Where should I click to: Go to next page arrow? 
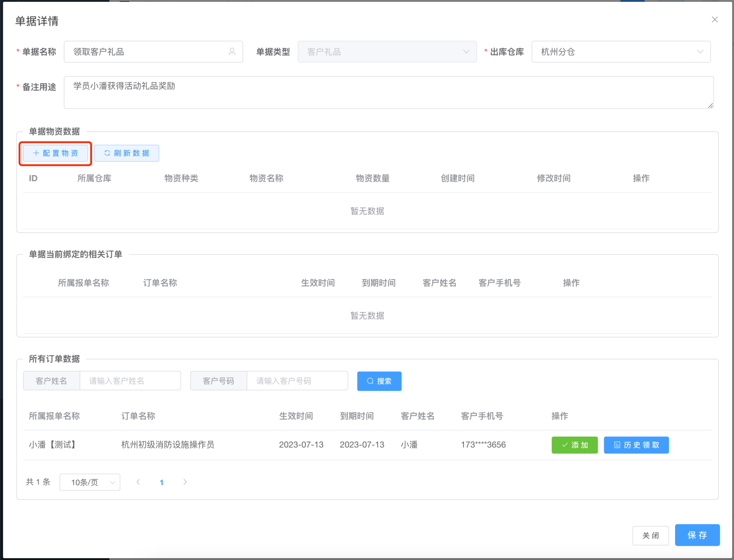tap(185, 482)
